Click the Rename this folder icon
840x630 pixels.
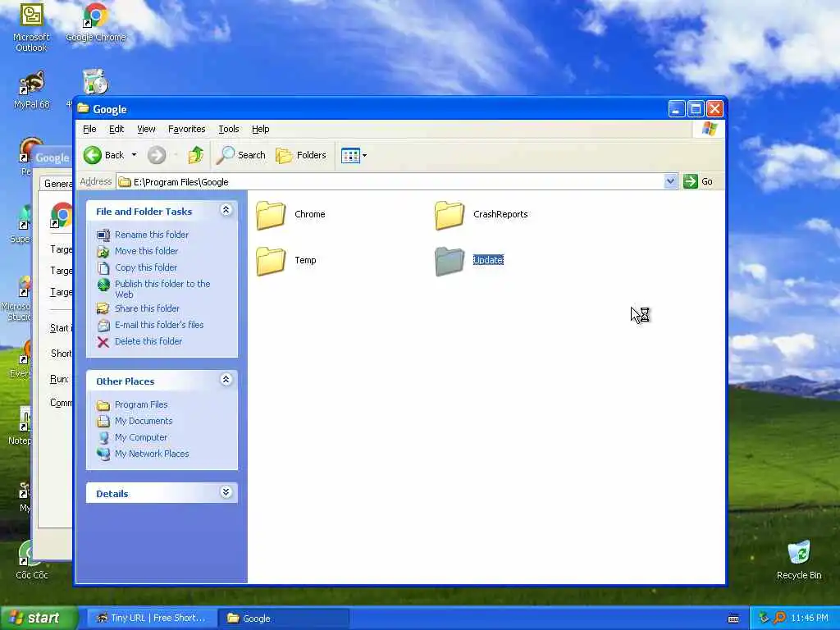(x=103, y=235)
